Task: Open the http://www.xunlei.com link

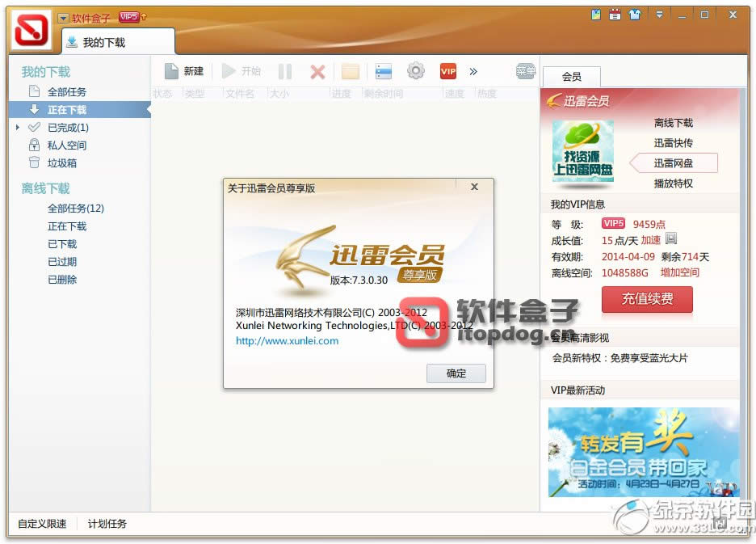Action: 287,341
